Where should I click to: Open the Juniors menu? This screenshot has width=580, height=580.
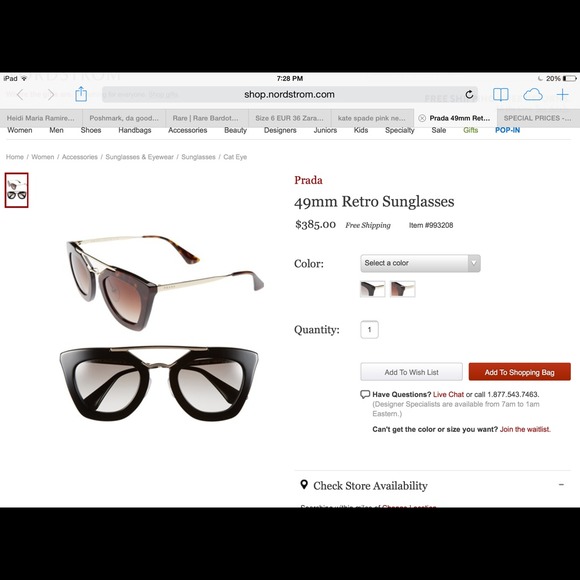pos(325,130)
